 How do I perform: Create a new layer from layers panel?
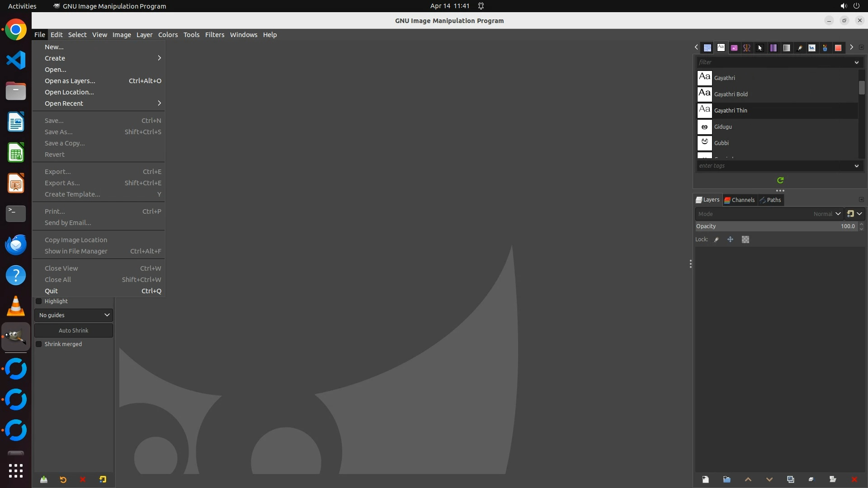click(x=705, y=479)
